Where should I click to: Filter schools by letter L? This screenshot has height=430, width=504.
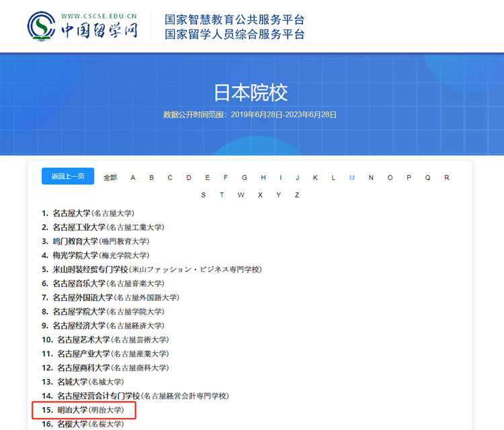tap(333, 177)
